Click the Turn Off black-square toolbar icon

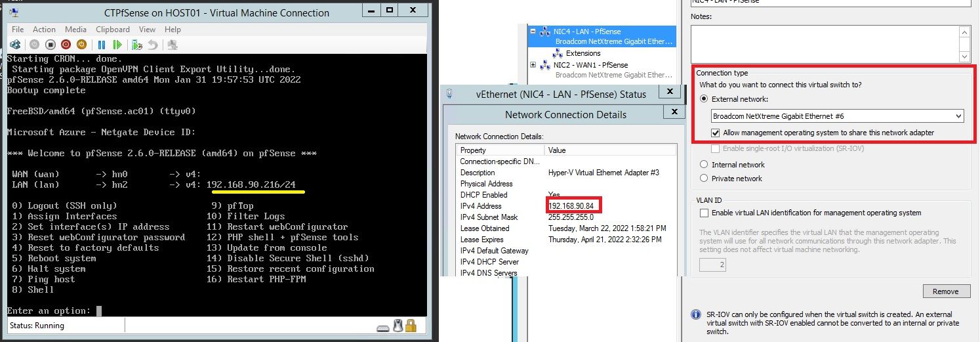coord(49,45)
